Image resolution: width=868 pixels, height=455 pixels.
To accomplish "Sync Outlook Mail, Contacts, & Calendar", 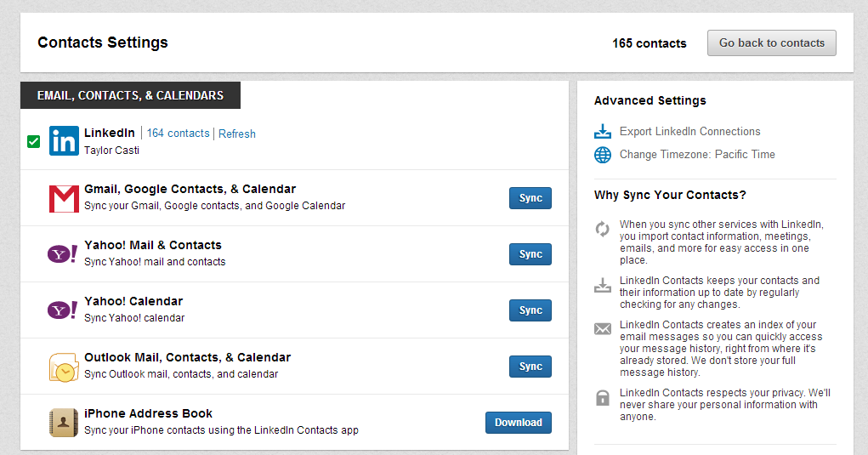I will pos(530,367).
